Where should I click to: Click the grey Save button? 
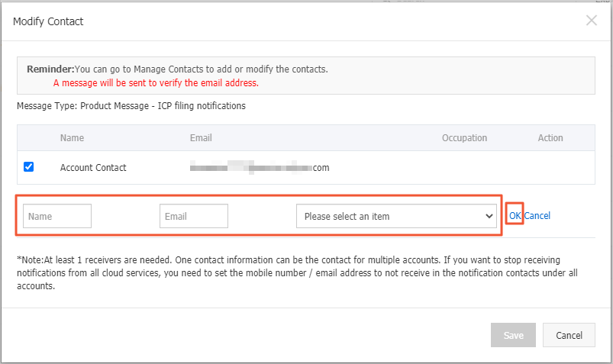(x=513, y=335)
